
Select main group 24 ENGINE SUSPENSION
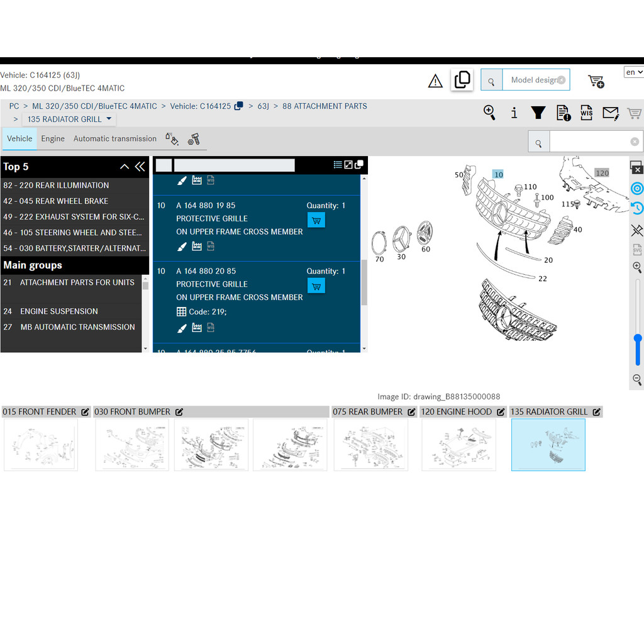pyautogui.click(x=71, y=311)
